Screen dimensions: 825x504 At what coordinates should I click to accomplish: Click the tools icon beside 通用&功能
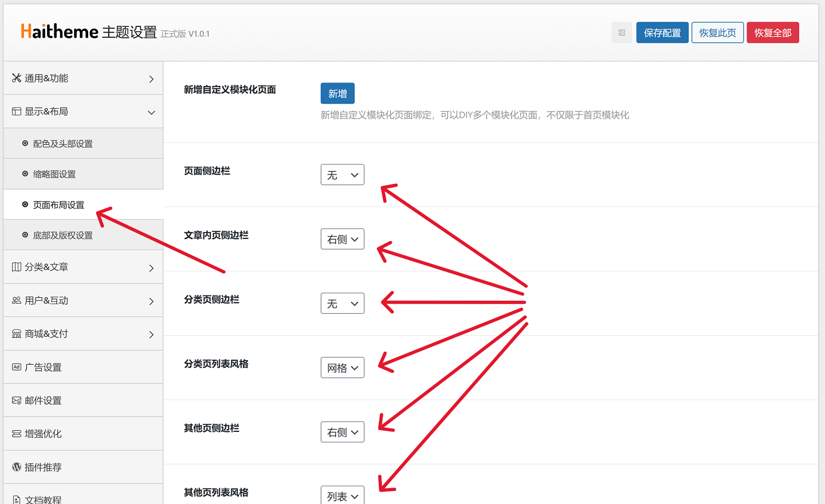pyautogui.click(x=17, y=78)
